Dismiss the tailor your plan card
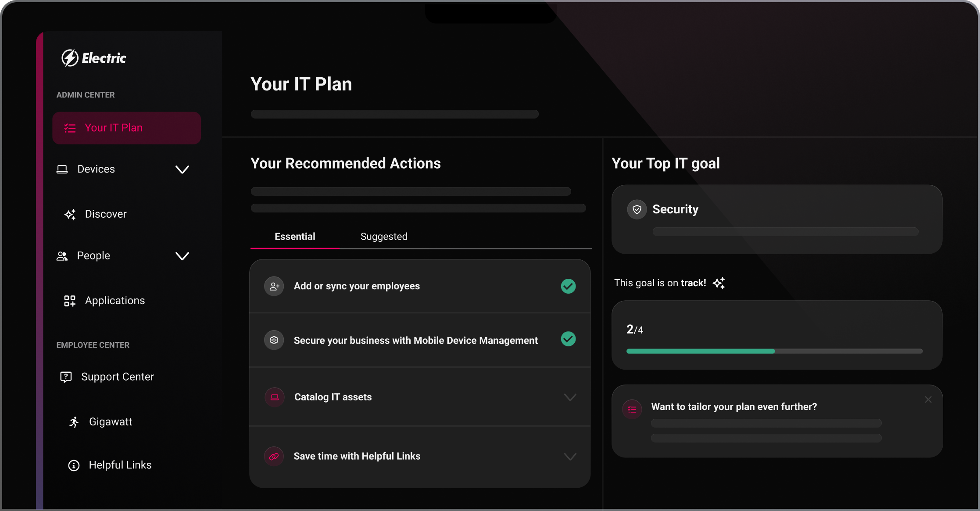The height and width of the screenshot is (511, 980). (x=928, y=399)
